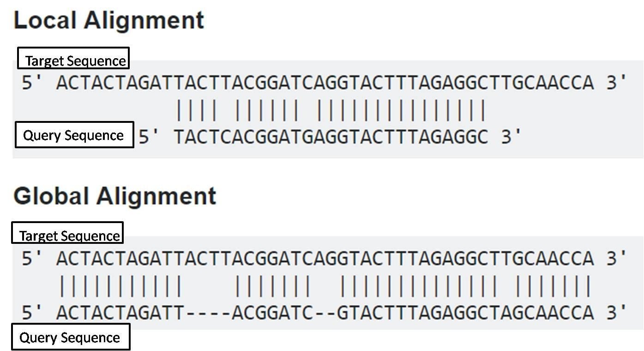Click the Local Alignment heading
This screenshot has height=351, width=644.
109,21
